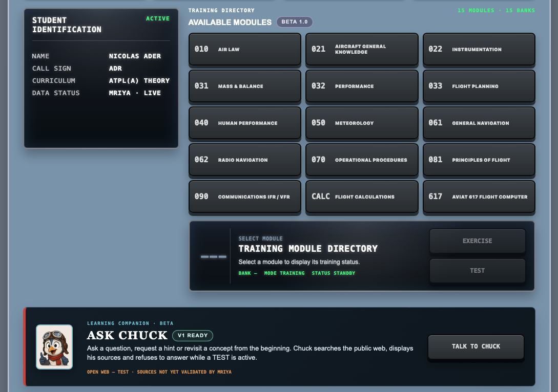This screenshot has height=392, width=558.
Task: Click the AVAILABLE MODULES heading
Action: (230, 23)
